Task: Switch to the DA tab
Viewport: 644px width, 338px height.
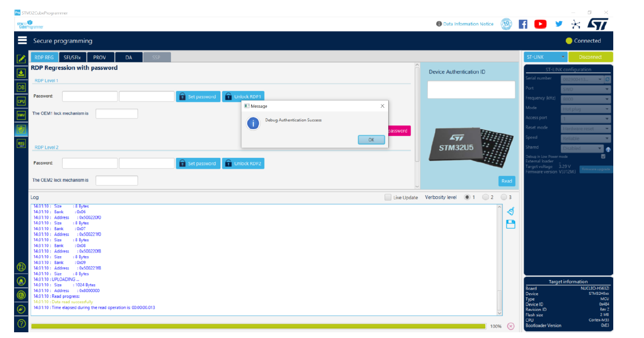Action: point(128,57)
